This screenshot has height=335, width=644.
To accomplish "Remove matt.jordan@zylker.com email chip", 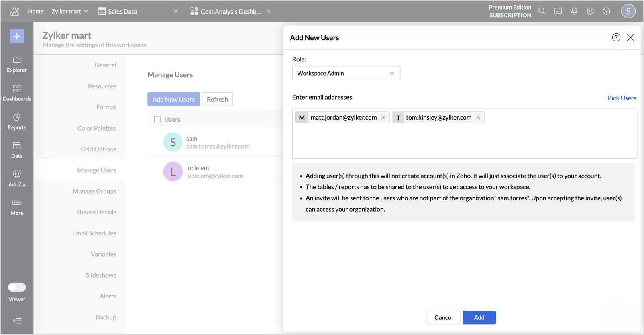I will 383,117.
